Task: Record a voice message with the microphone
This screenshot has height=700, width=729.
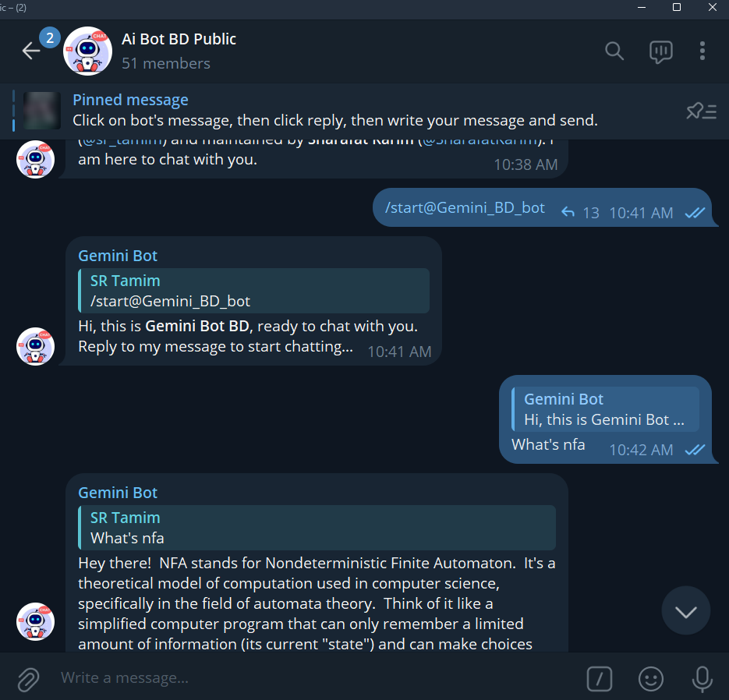Action: (701, 679)
